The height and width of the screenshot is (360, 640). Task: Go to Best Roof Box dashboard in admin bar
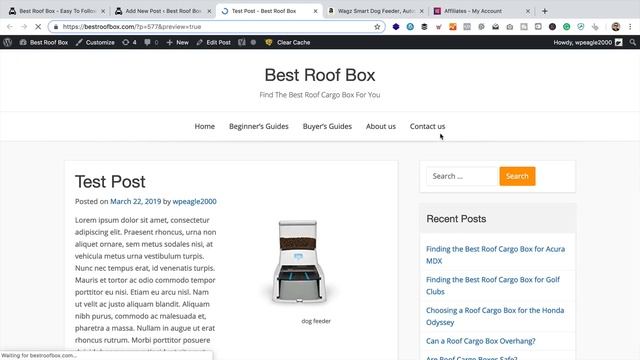[44, 42]
